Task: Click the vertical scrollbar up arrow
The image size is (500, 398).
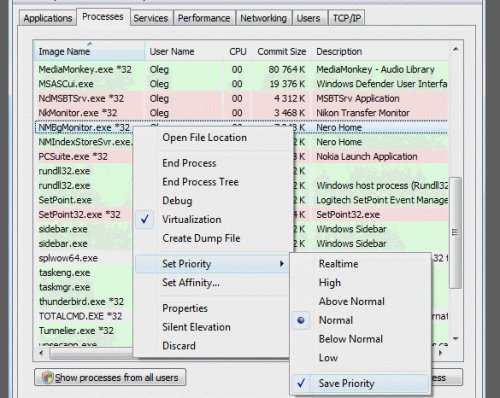Action: (x=455, y=49)
